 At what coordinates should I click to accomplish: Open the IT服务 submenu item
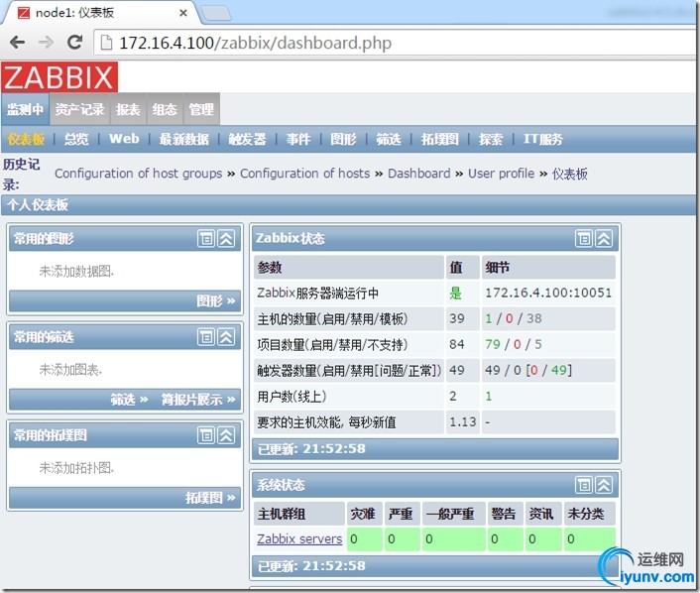[x=543, y=139]
